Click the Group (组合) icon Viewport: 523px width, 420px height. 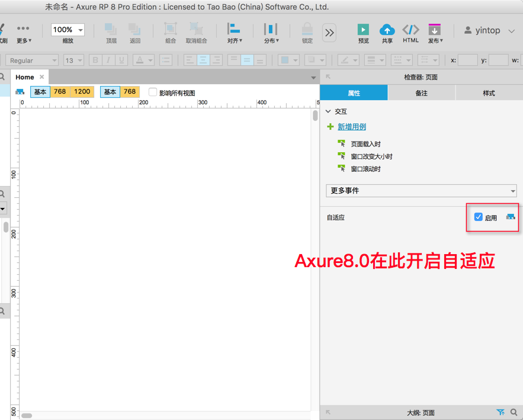click(x=171, y=29)
